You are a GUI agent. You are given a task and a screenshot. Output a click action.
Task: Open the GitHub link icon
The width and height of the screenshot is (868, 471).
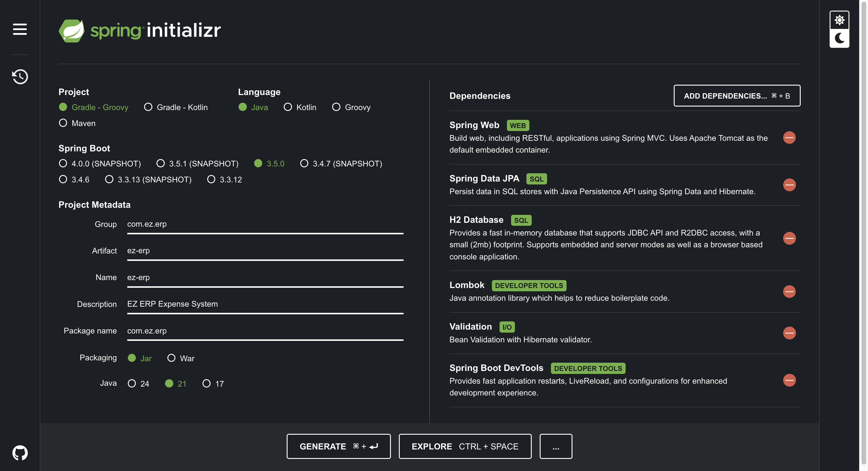click(20, 452)
